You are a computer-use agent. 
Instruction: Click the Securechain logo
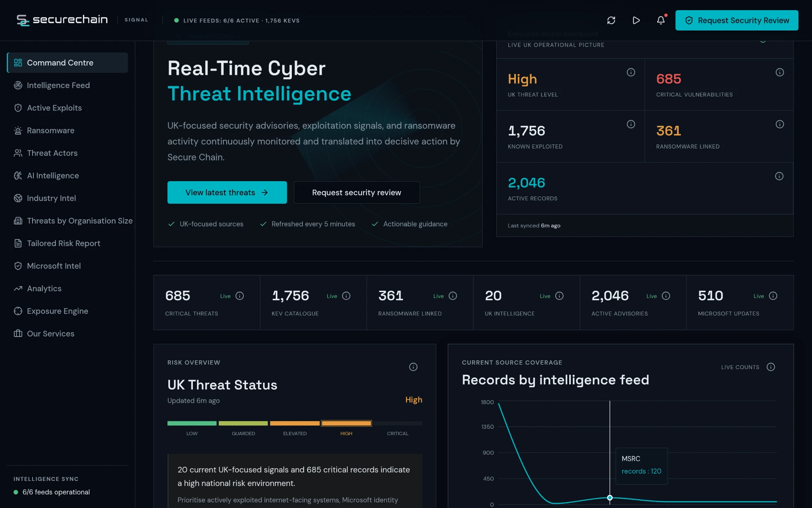pyautogui.click(x=62, y=20)
